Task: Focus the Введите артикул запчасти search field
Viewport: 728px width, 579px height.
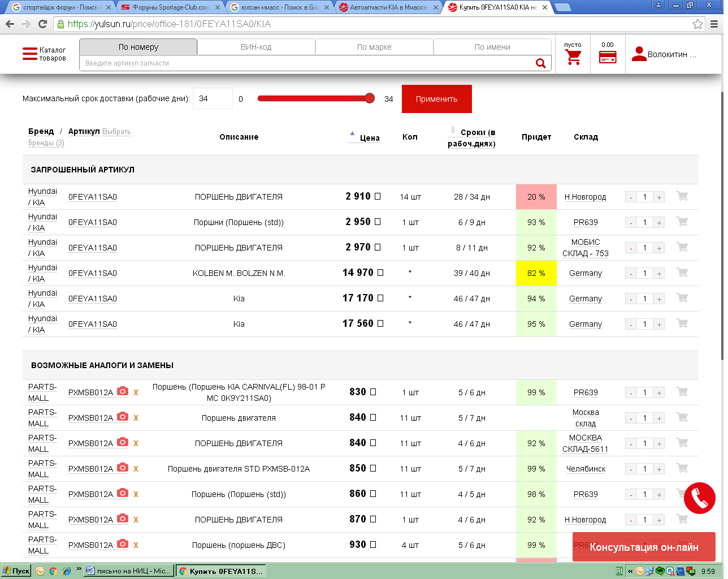Action: coord(305,63)
